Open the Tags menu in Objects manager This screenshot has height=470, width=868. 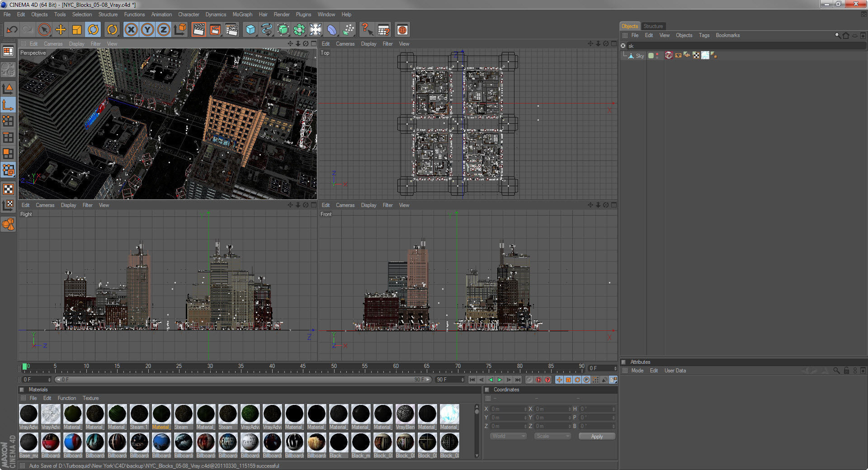coord(704,35)
